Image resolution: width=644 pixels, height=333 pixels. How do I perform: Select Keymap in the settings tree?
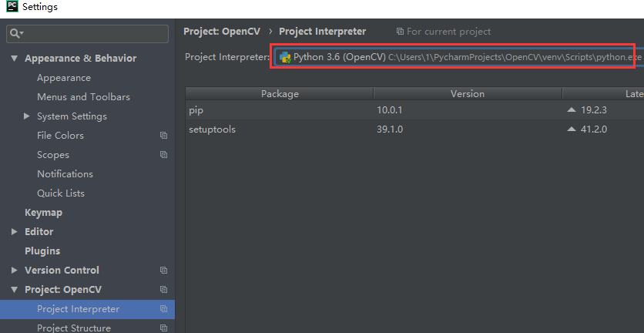pos(43,213)
